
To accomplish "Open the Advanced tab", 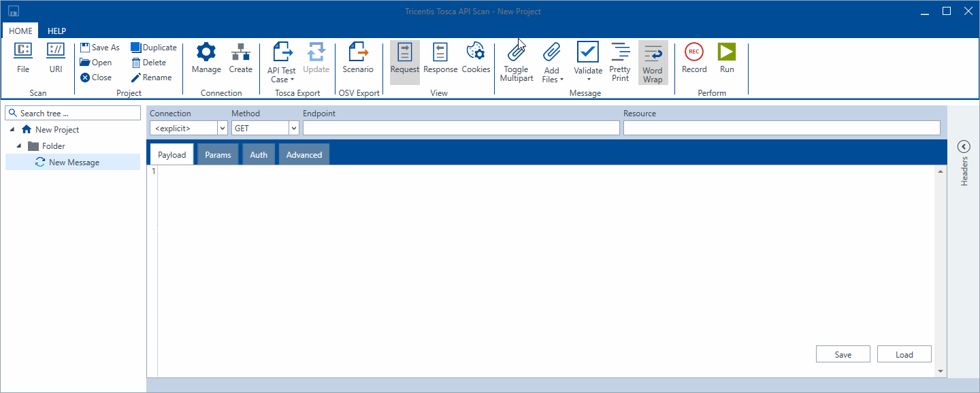I will [304, 154].
